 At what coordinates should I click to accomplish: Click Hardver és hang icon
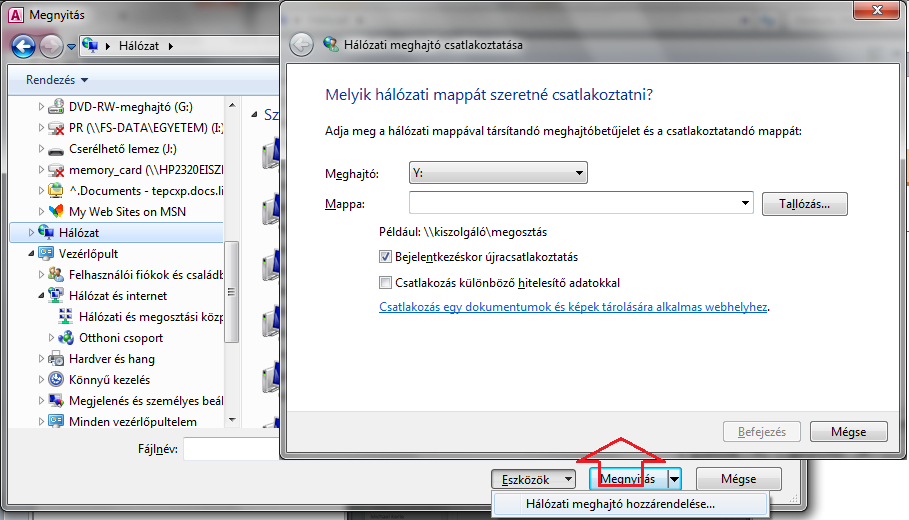coord(56,359)
